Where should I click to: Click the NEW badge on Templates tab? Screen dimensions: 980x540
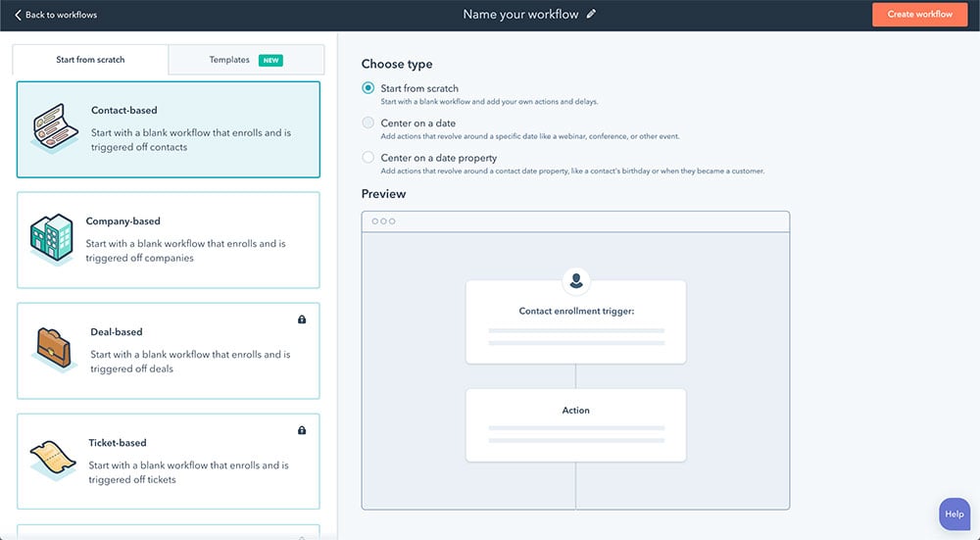(x=270, y=60)
